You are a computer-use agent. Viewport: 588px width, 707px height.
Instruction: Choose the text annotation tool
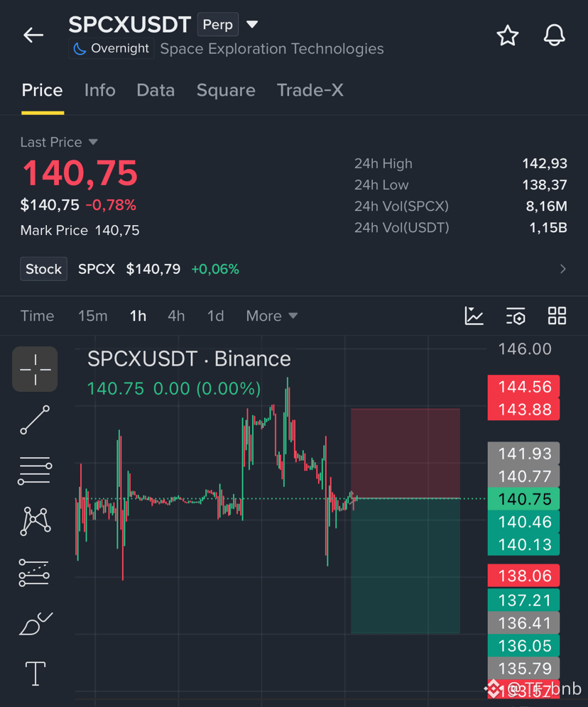tap(36, 674)
